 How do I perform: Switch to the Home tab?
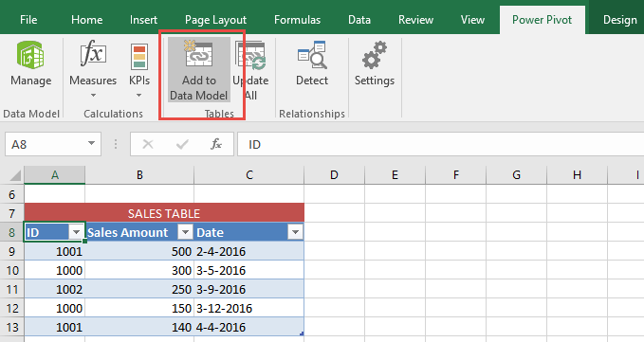point(86,20)
